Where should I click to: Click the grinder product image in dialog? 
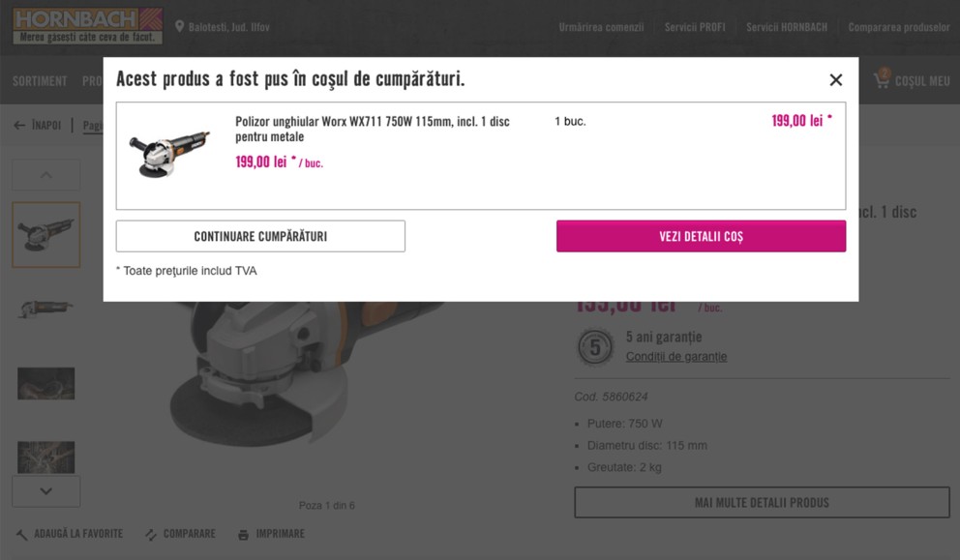tap(169, 154)
